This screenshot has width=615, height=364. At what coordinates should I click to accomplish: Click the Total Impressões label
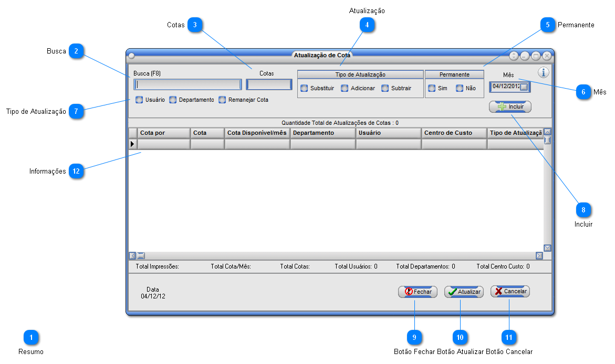coord(157,266)
